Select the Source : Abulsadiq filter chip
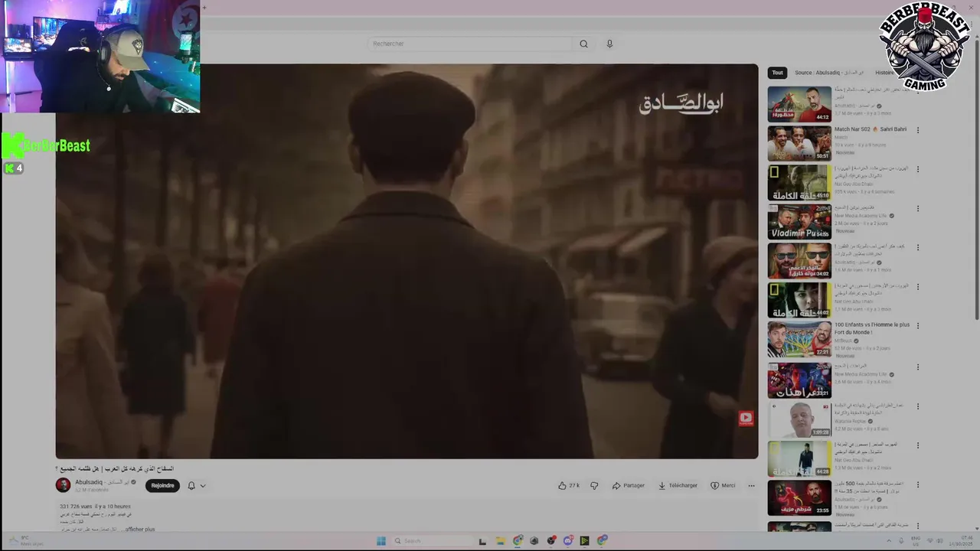 pos(828,73)
